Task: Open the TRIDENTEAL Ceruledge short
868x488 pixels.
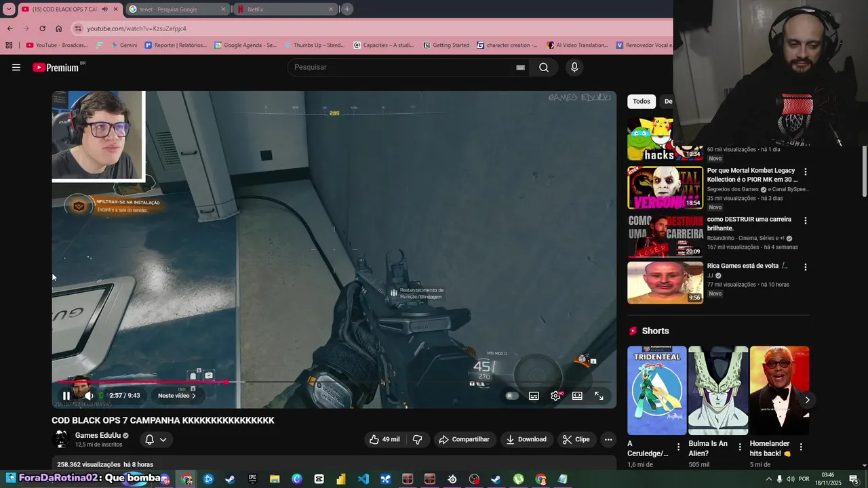Action: click(x=656, y=390)
